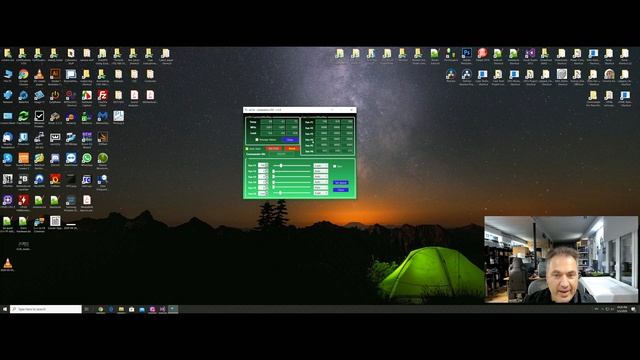The image size is (640, 360).
Task: Open Discord desktop shortcut
Action: tap(55, 158)
